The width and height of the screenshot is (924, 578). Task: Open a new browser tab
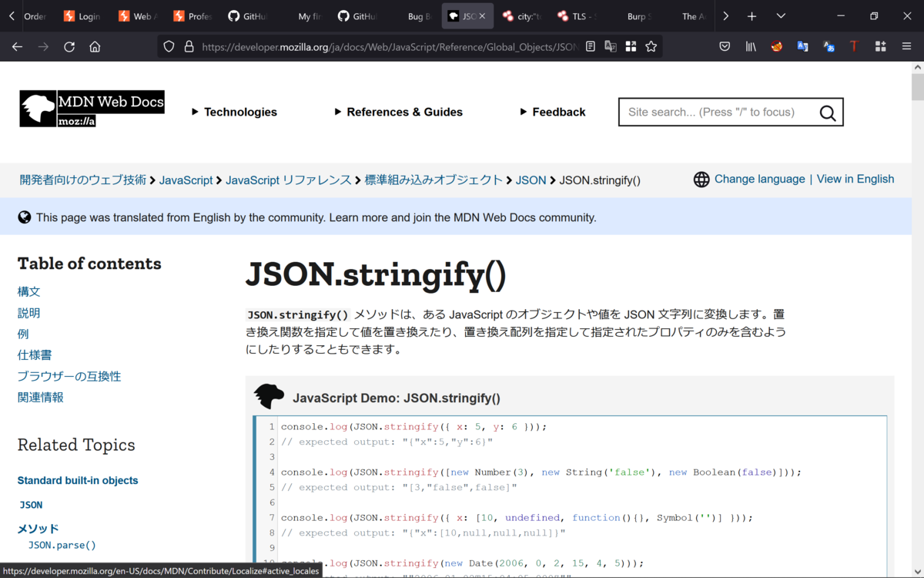pos(752,16)
